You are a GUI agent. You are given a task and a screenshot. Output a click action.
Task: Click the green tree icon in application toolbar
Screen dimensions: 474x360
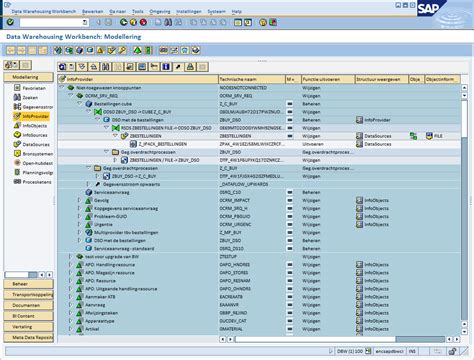(x=137, y=50)
